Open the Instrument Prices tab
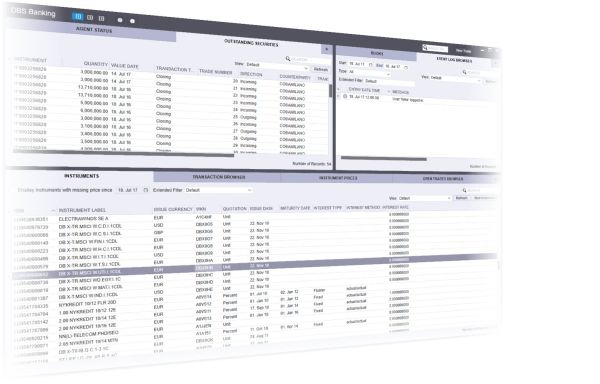The height and width of the screenshot is (384, 600). 338,178
